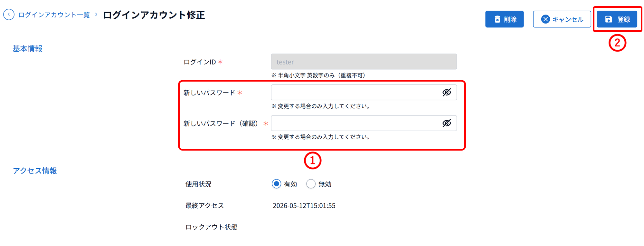Click the back arrow circle icon

point(9,15)
